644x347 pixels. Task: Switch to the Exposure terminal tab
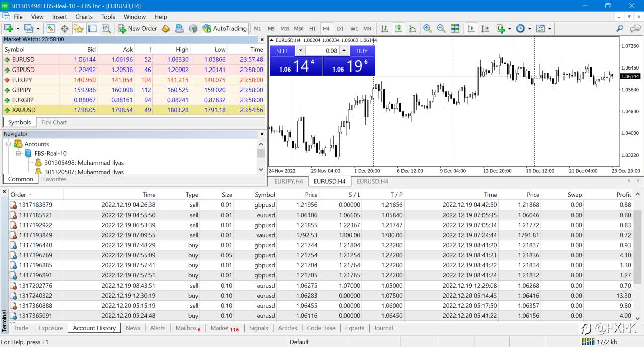click(x=51, y=328)
